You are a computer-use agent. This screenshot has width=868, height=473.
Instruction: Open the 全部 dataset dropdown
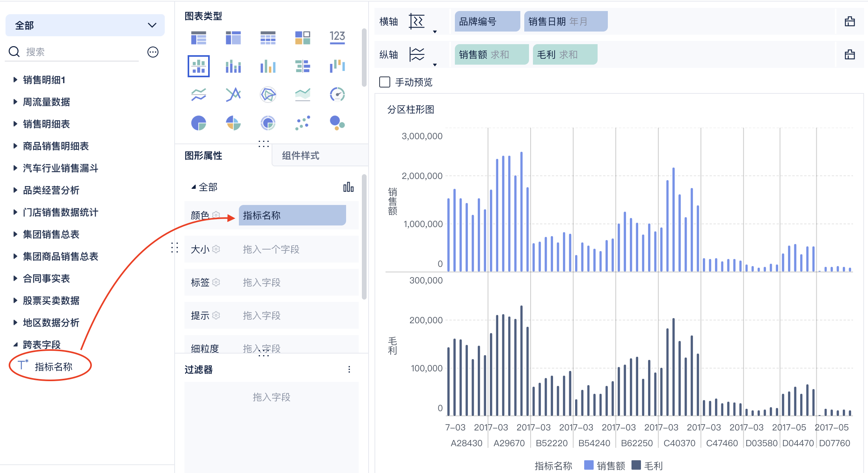point(85,26)
